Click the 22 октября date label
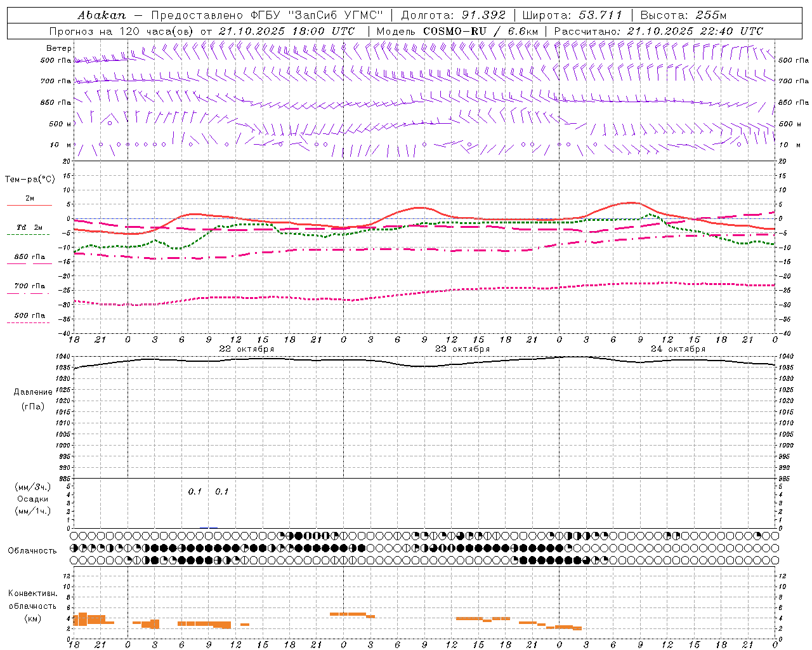The image size is (812, 650). [x=246, y=349]
